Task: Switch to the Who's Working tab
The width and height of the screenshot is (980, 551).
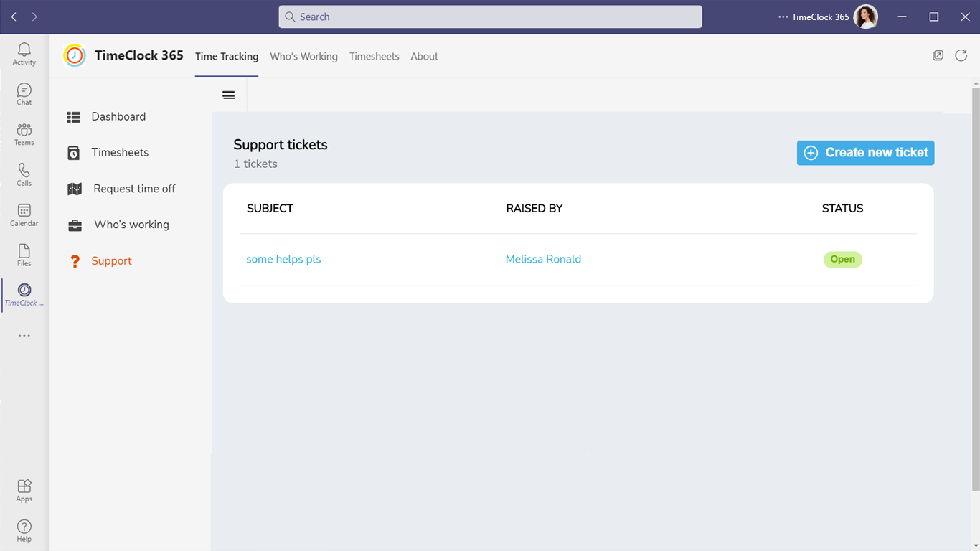Action: [303, 57]
